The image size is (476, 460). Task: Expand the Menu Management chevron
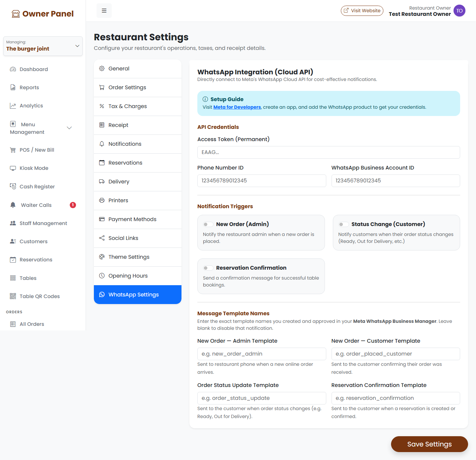[x=69, y=128]
